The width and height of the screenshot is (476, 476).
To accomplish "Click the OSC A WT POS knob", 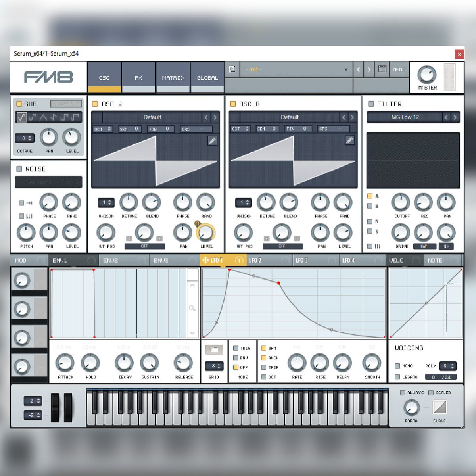I will tap(106, 233).
